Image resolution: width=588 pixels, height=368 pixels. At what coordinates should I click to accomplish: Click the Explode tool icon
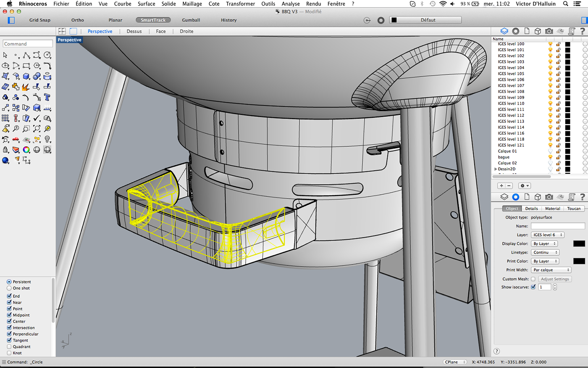click(26, 87)
